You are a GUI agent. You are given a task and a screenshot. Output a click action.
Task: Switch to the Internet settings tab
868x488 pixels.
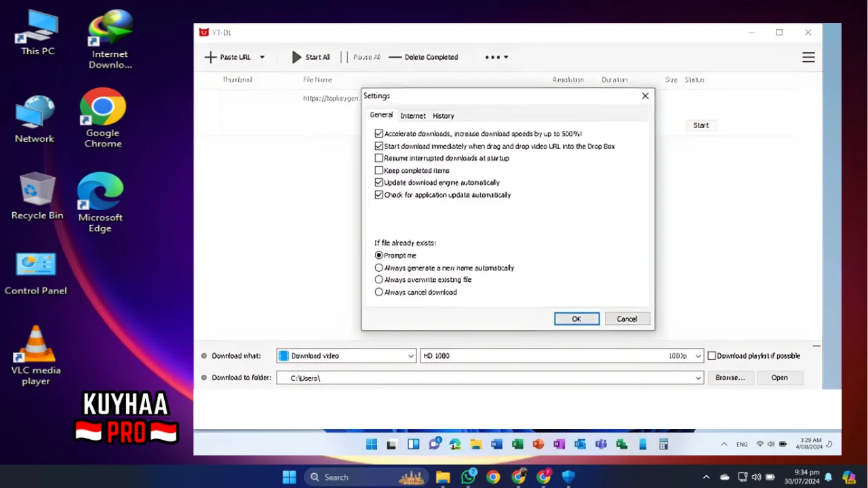(413, 116)
